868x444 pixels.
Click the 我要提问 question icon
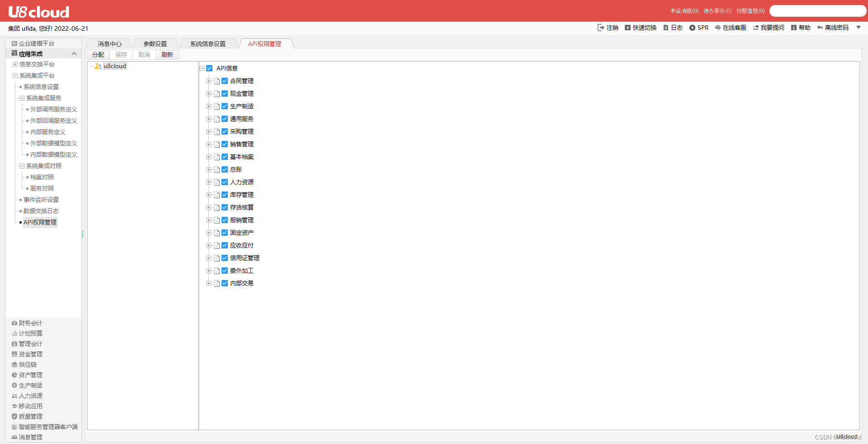pos(756,28)
